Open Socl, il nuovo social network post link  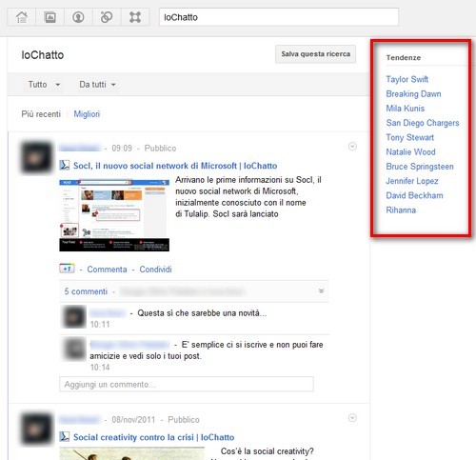point(175,166)
